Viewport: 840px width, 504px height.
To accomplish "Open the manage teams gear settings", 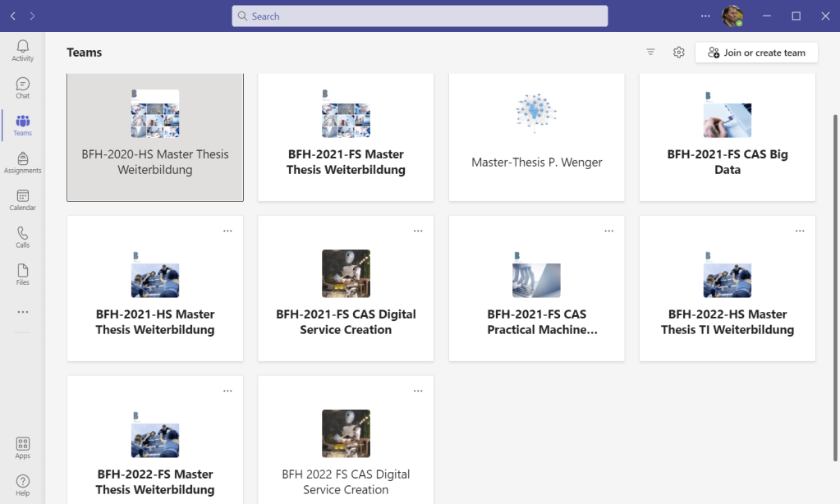I will (x=678, y=53).
